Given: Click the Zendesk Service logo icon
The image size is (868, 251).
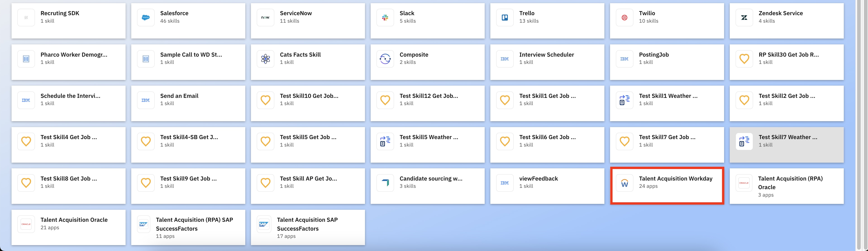Looking at the screenshot, I should click(744, 17).
